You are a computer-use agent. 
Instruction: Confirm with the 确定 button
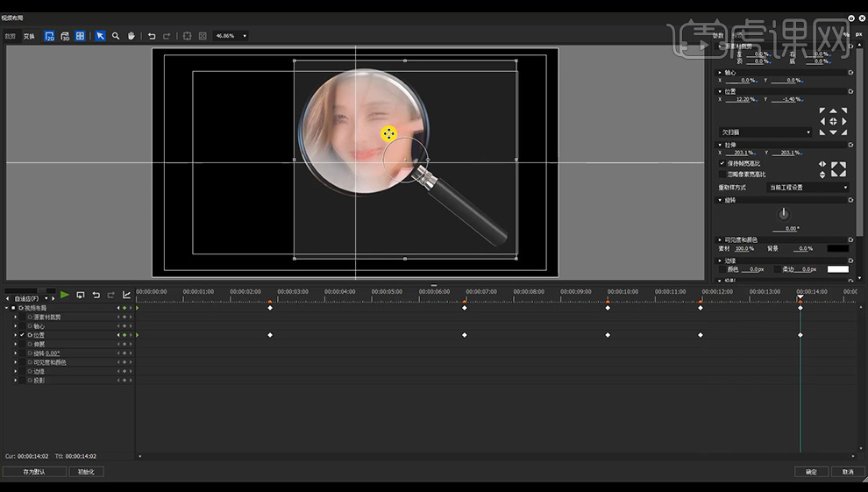tap(812, 472)
